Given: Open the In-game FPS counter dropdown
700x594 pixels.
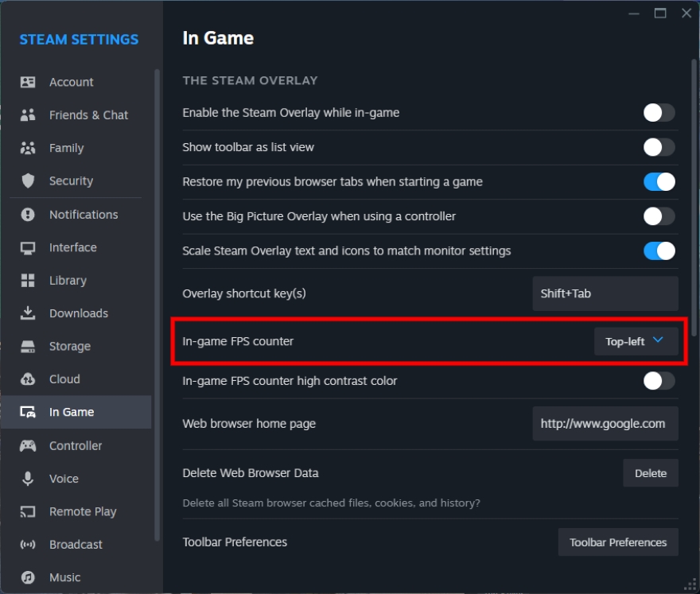Looking at the screenshot, I should pos(636,341).
